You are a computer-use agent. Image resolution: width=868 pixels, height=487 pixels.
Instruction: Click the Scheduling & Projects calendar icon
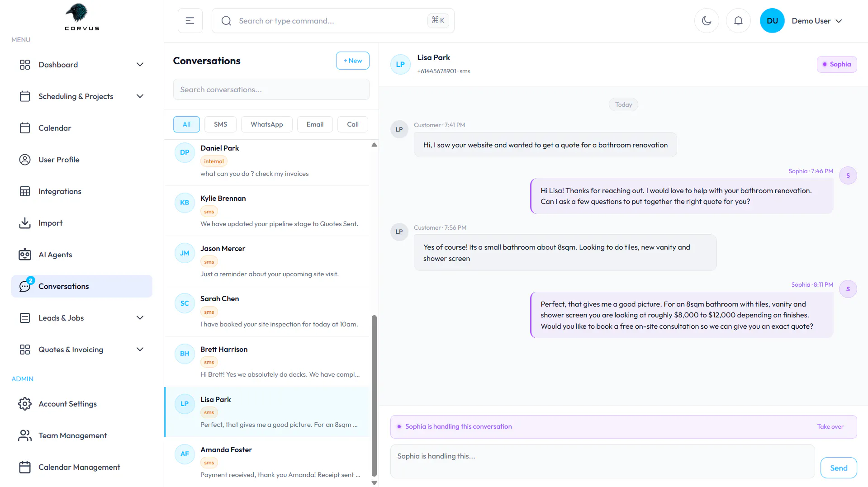click(25, 96)
